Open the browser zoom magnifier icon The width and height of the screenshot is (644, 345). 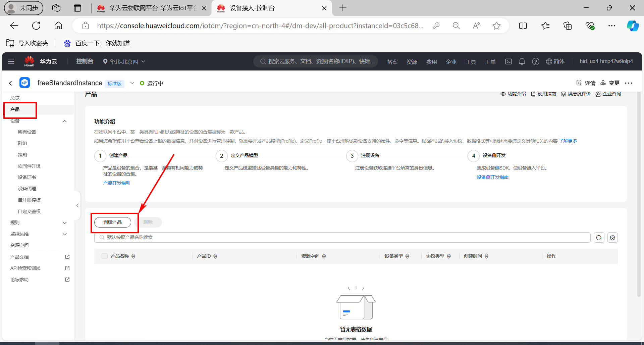456,26
